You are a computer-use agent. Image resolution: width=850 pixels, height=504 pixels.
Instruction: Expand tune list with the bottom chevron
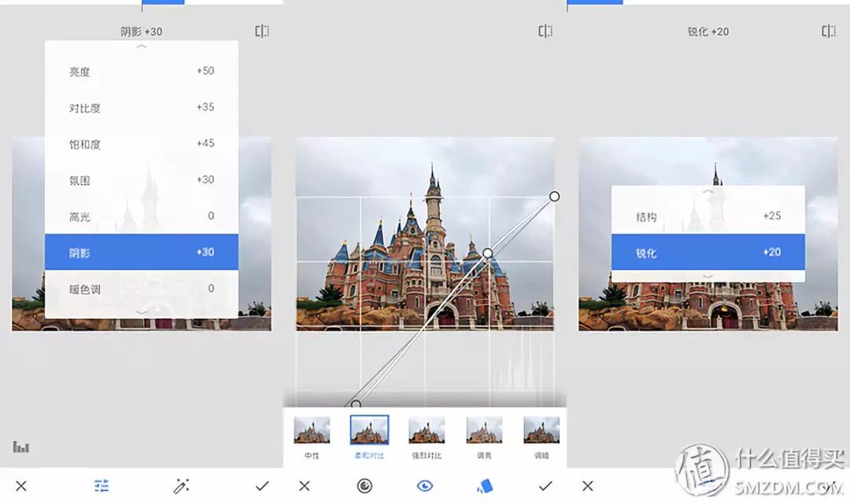(142, 312)
